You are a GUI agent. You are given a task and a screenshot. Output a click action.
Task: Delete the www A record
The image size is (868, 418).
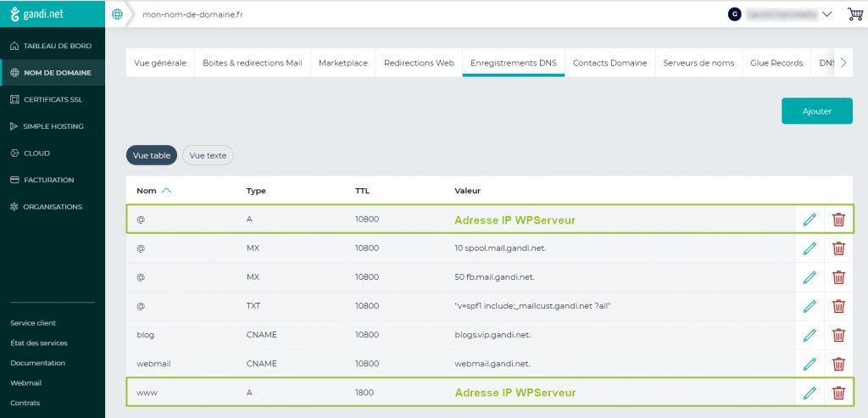pos(838,393)
